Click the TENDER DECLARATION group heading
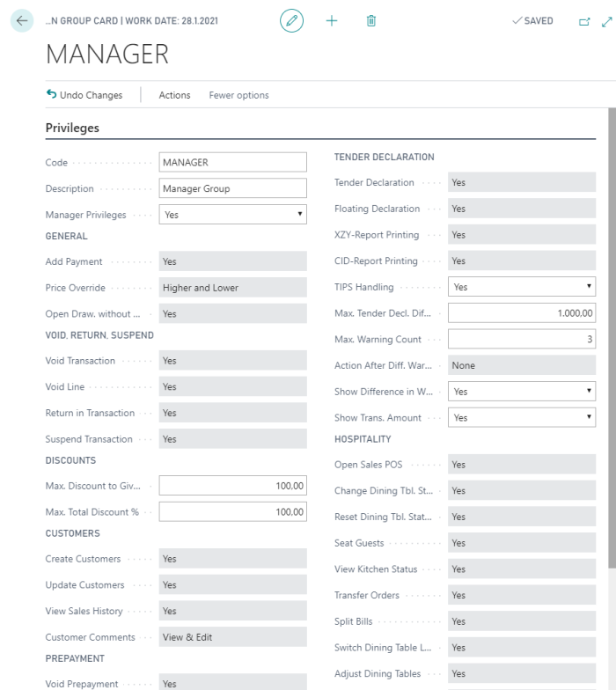This screenshot has height=690, width=616. pos(384,157)
